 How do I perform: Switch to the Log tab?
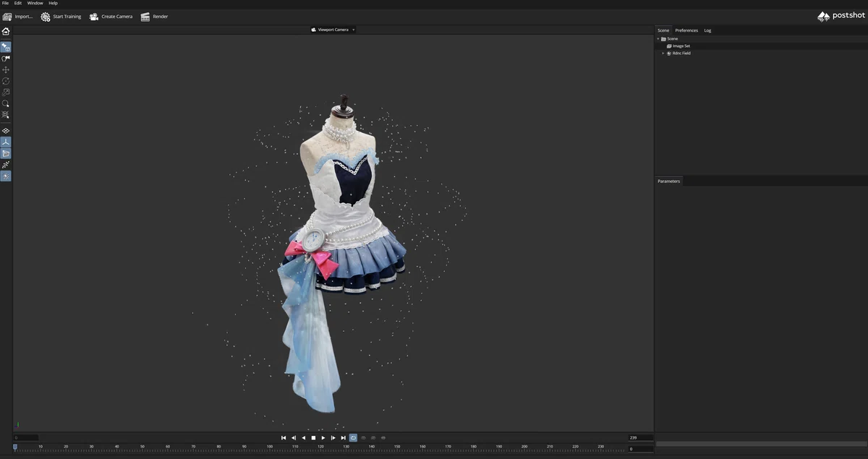point(707,30)
